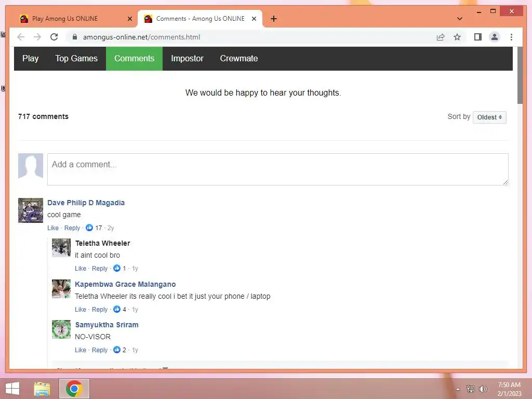Open the Top Games menu item
Viewport: 532px width, 399px height.
coord(76,59)
